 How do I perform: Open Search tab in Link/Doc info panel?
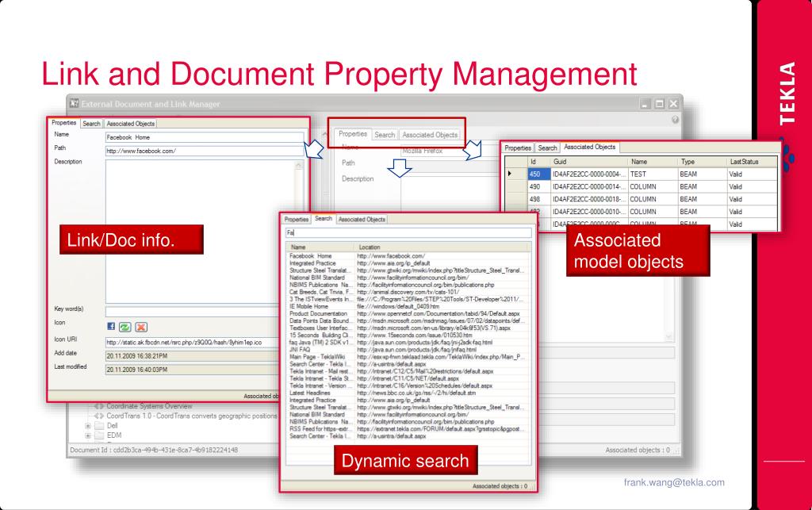tap(92, 124)
